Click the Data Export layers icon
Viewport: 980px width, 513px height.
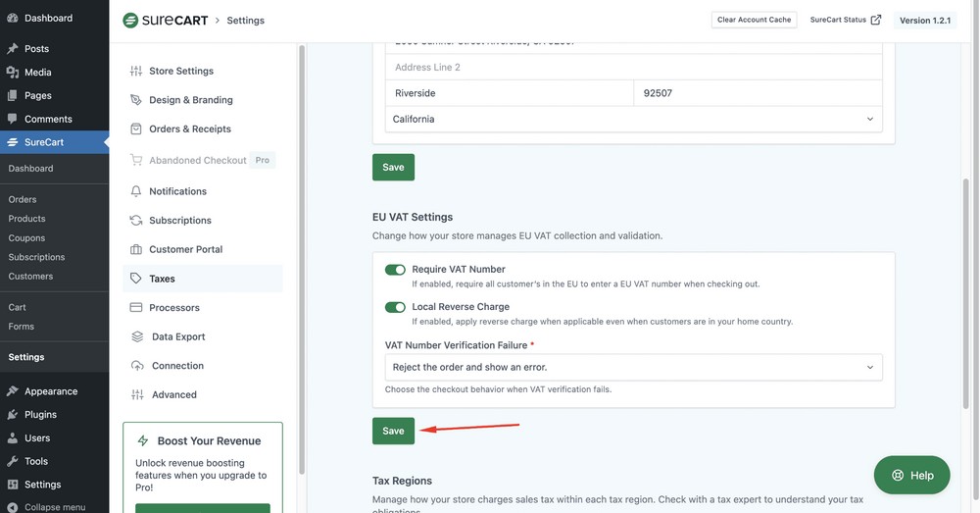pyautogui.click(x=136, y=336)
